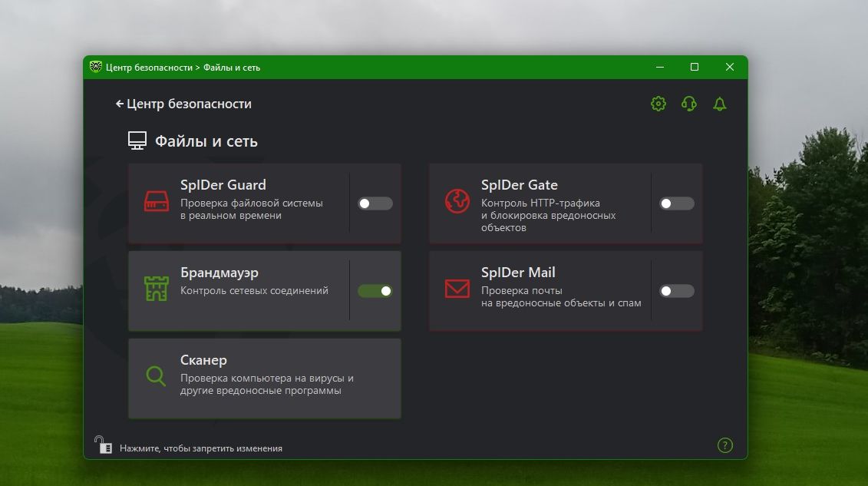
Task: Open notifications bell icon
Action: (x=720, y=104)
